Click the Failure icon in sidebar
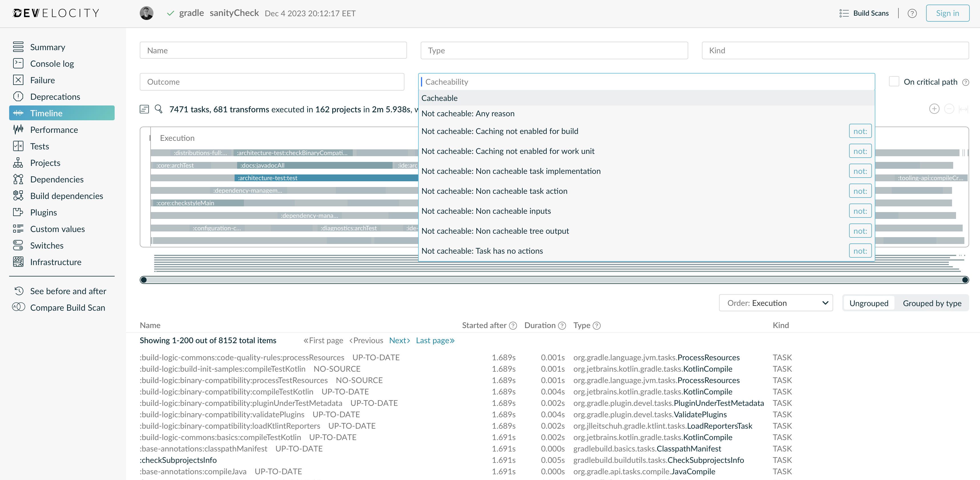Image resolution: width=980 pixels, height=480 pixels. pos(18,80)
